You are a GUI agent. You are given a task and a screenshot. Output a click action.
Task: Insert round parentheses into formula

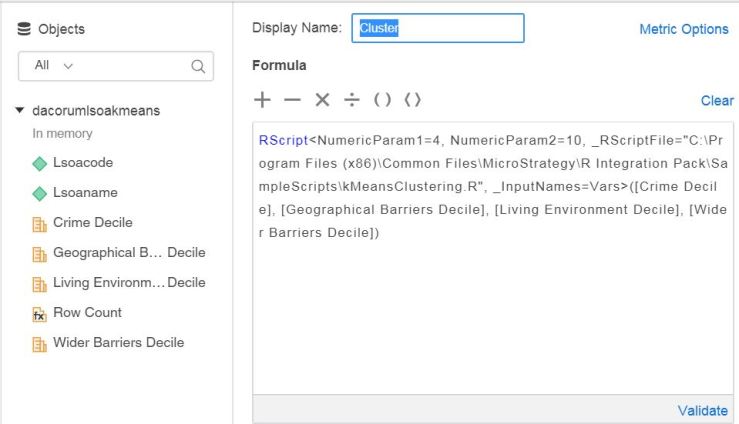click(382, 100)
